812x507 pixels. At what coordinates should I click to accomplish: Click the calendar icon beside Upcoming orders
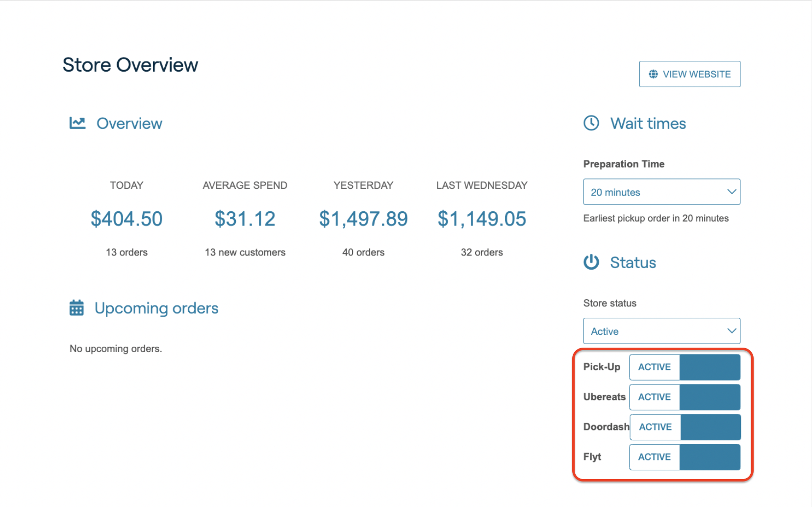76,308
